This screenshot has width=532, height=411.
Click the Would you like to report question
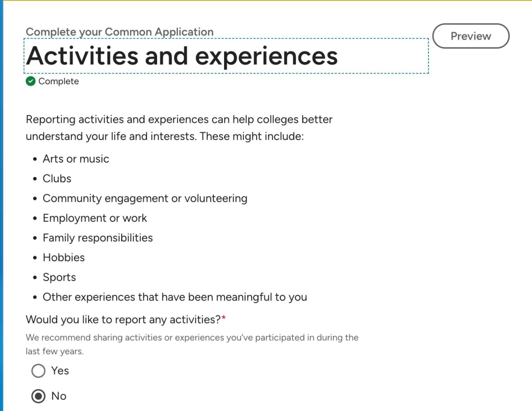126,320
